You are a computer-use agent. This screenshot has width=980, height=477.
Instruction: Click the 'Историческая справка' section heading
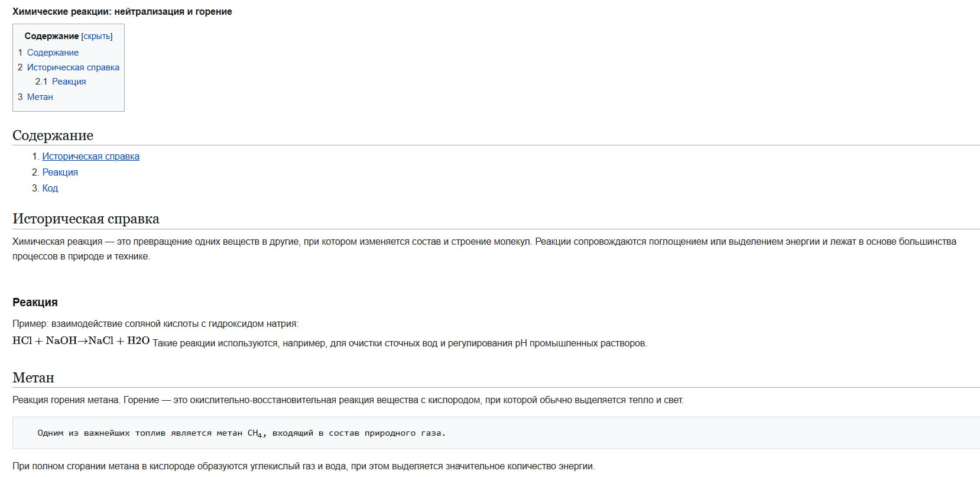[86, 219]
